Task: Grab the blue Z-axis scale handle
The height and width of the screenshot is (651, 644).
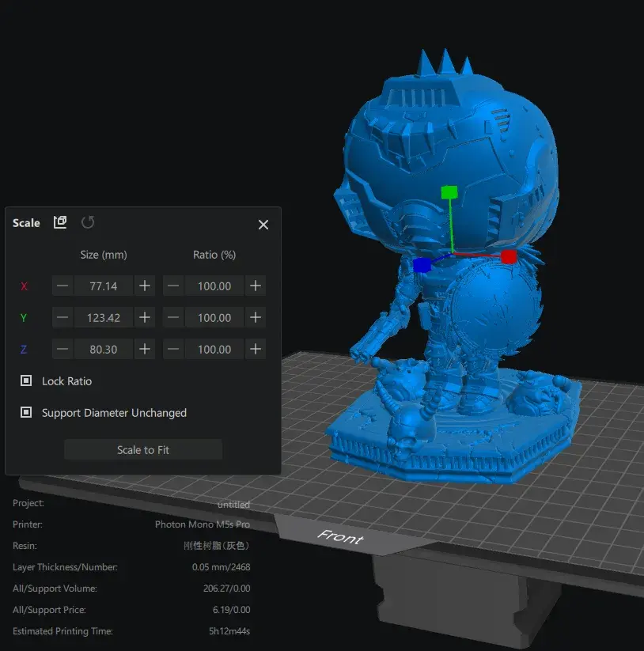Action: [x=422, y=265]
